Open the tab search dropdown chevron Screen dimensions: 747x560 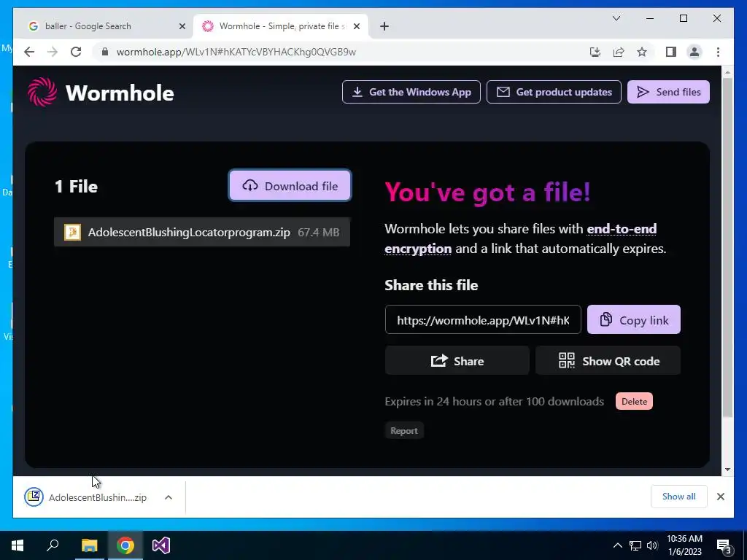(x=616, y=18)
